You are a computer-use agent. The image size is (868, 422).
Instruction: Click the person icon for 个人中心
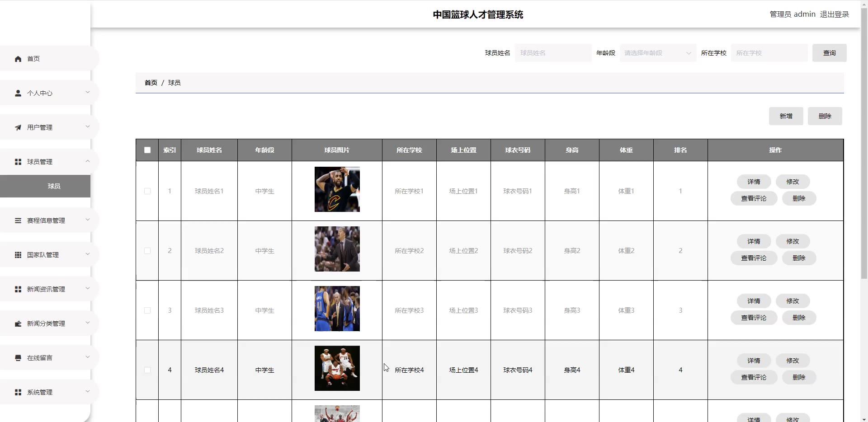(x=18, y=93)
